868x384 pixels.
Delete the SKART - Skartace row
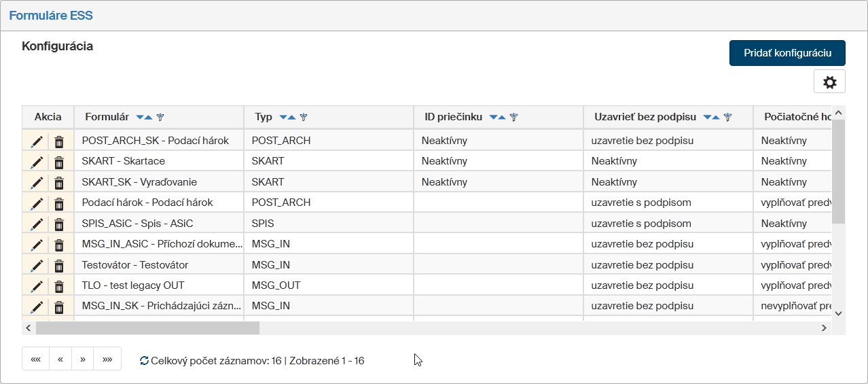(x=59, y=162)
